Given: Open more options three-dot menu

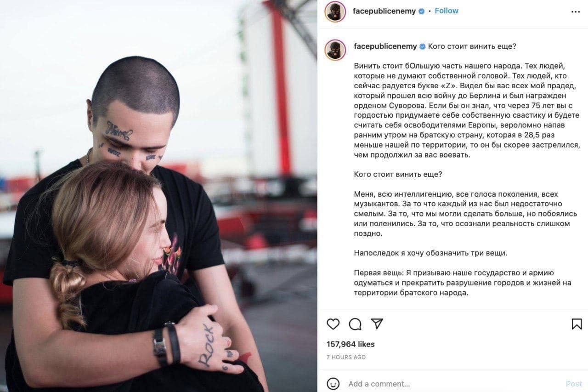Looking at the screenshot, I should [576, 11].
